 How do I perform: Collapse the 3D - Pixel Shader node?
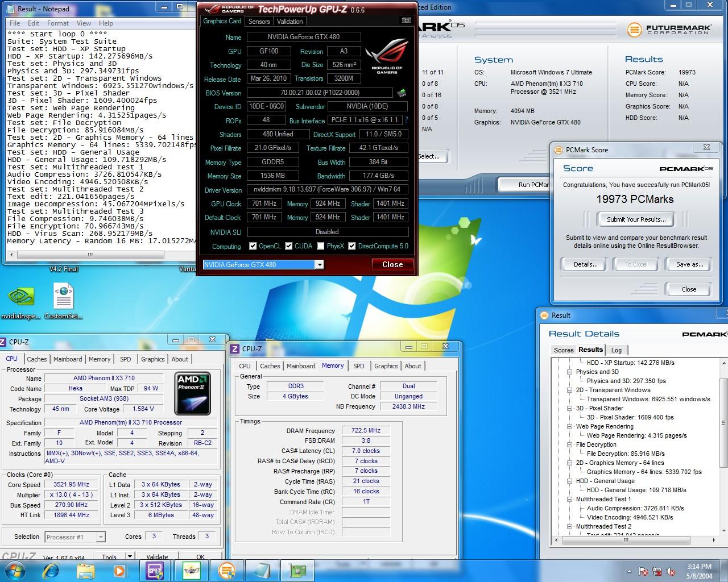pyautogui.click(x=570, y=408)
